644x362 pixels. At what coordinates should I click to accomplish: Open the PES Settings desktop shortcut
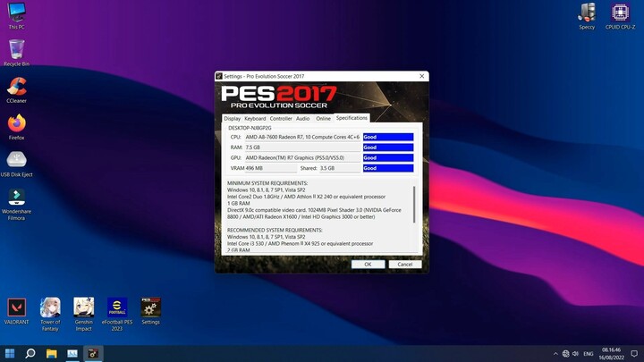click(151, 311)
